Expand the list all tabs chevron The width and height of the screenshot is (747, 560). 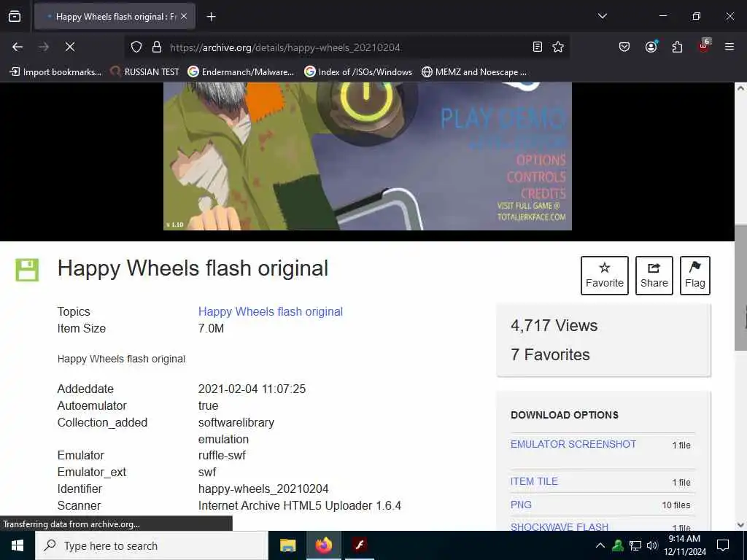click(x=602, y=16)
